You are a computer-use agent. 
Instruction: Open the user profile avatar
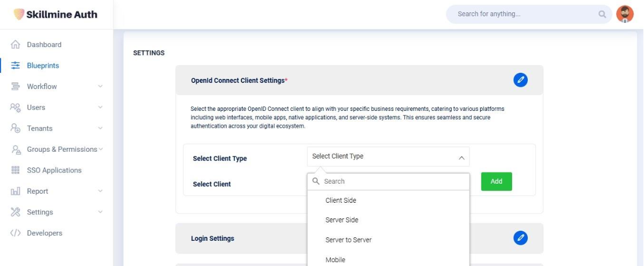pyautogui.click(x=624, y=15)
